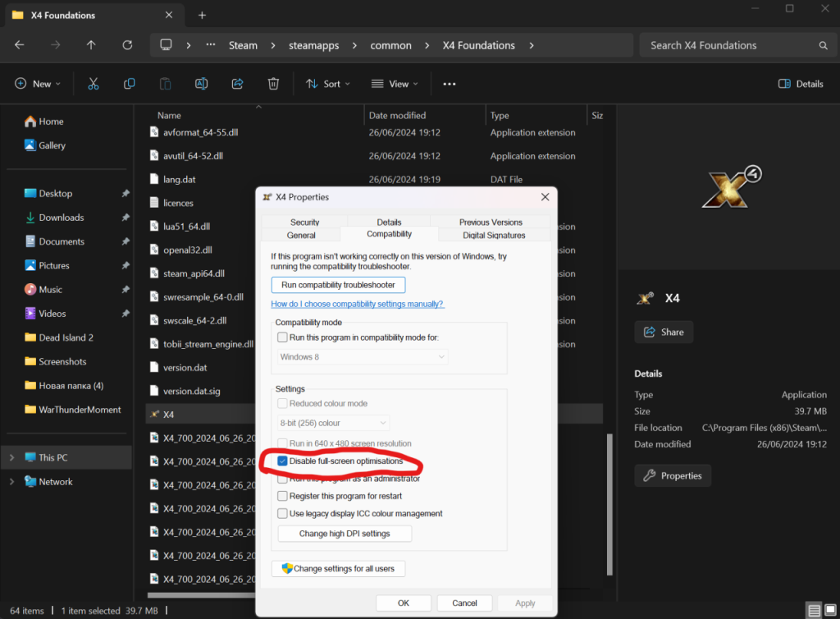
Task: Open the See more ellipsis menu
Action: [449, 84]
